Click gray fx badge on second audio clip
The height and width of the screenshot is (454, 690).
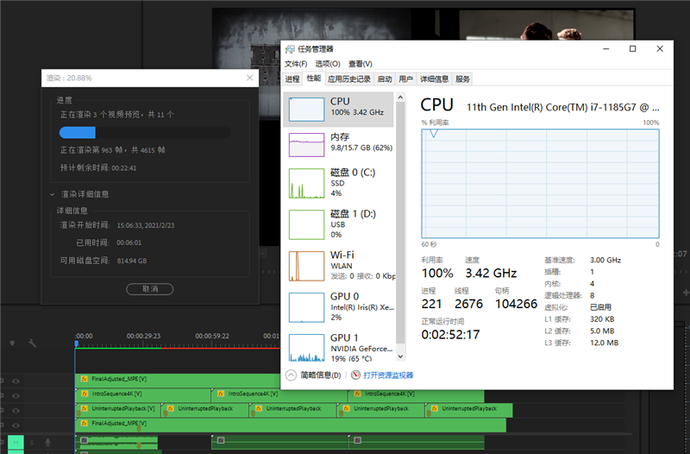(220, 440)
